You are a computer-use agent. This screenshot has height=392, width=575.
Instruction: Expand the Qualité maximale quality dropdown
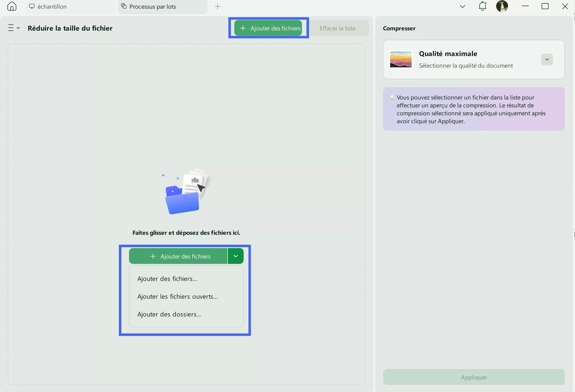[547, 59]
